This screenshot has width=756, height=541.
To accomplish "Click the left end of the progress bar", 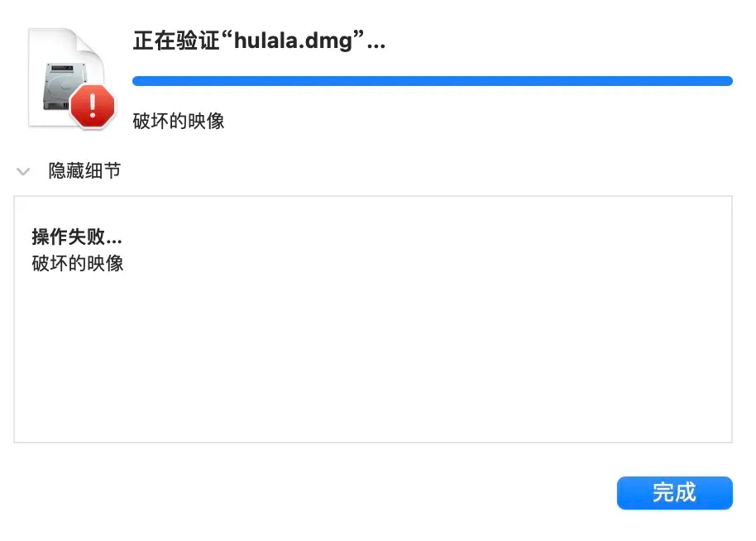I will point(138,81).
